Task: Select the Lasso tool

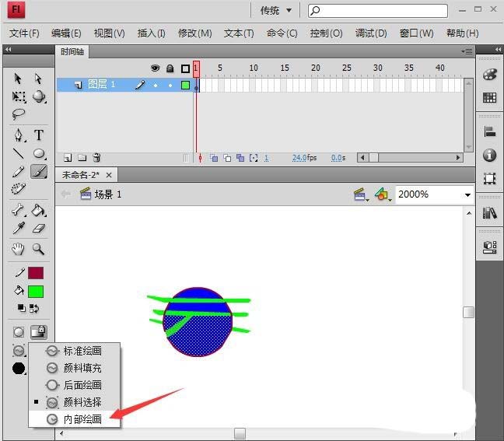Action: point(19,114)
